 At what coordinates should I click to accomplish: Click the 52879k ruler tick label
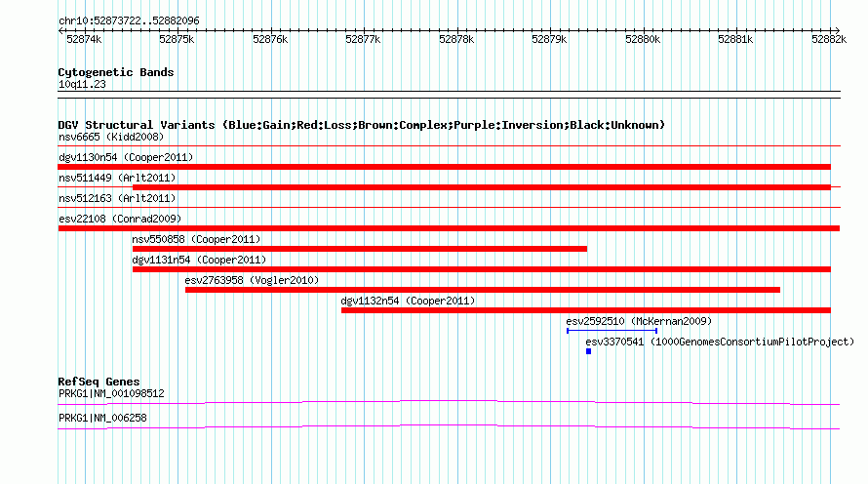click(x=549, y=39)
